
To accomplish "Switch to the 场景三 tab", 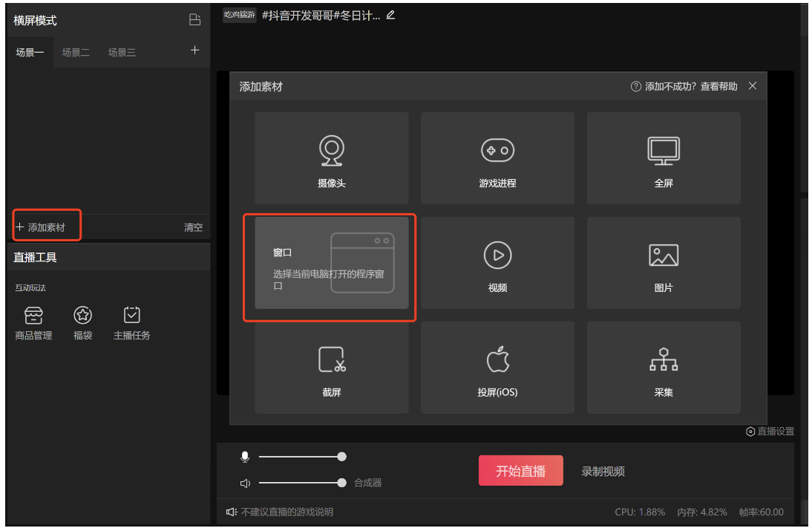I will pyautogui.click(x=122, y=53).
